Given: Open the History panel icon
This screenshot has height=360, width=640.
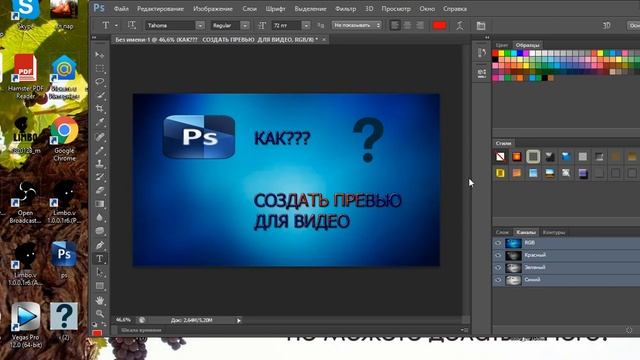Looking at the screenshot, I should pyautogui.click(x=482, y=53).
